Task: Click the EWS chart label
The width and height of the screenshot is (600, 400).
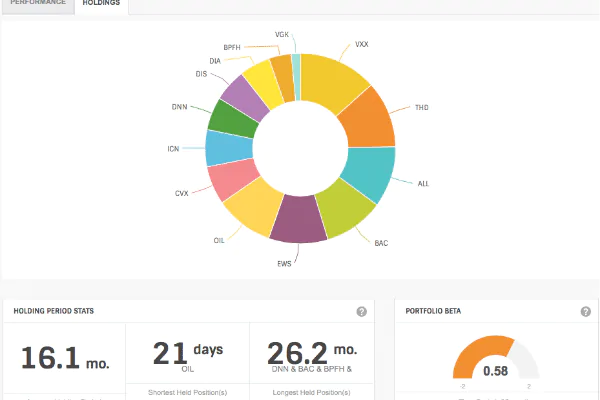Action: (284, 264)
